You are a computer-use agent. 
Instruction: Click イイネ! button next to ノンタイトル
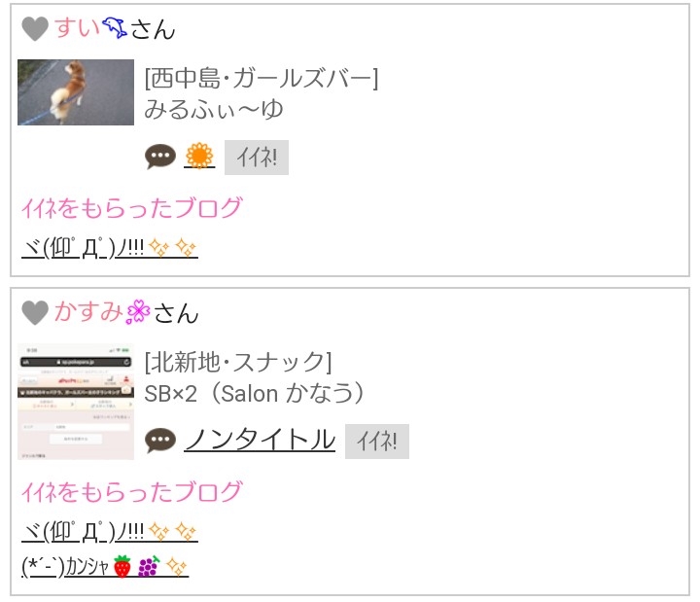(x=377, y=442)
